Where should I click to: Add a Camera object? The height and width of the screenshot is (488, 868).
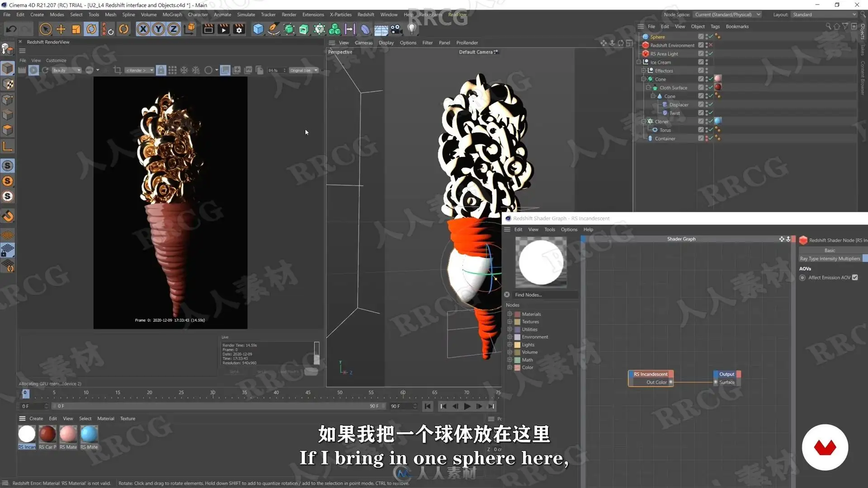(396, 29)
